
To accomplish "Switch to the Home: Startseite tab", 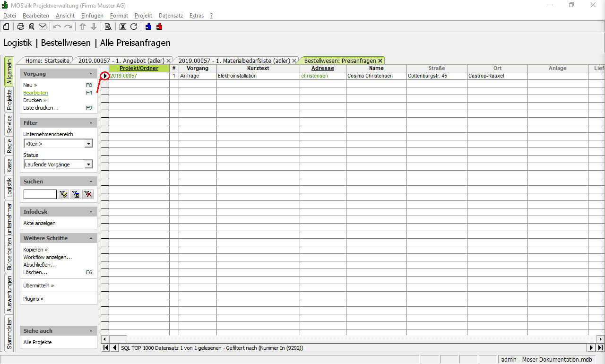I will [x=47, y=61].
